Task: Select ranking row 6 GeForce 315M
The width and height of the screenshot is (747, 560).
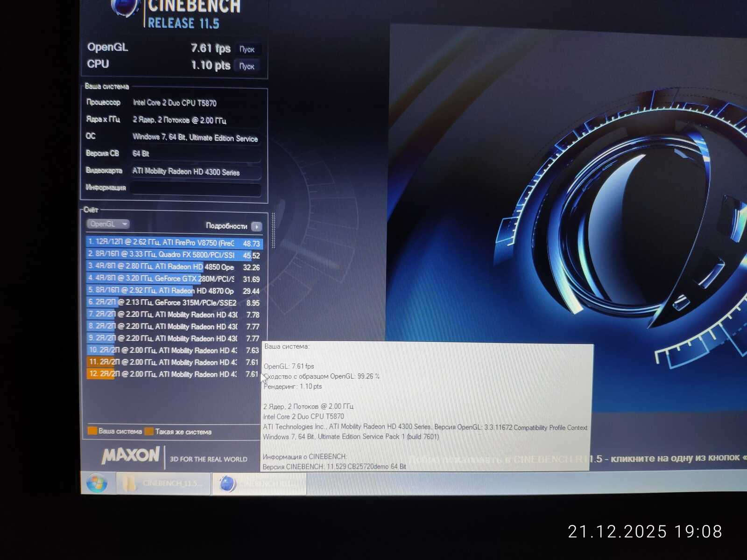Action: [174, 302]
